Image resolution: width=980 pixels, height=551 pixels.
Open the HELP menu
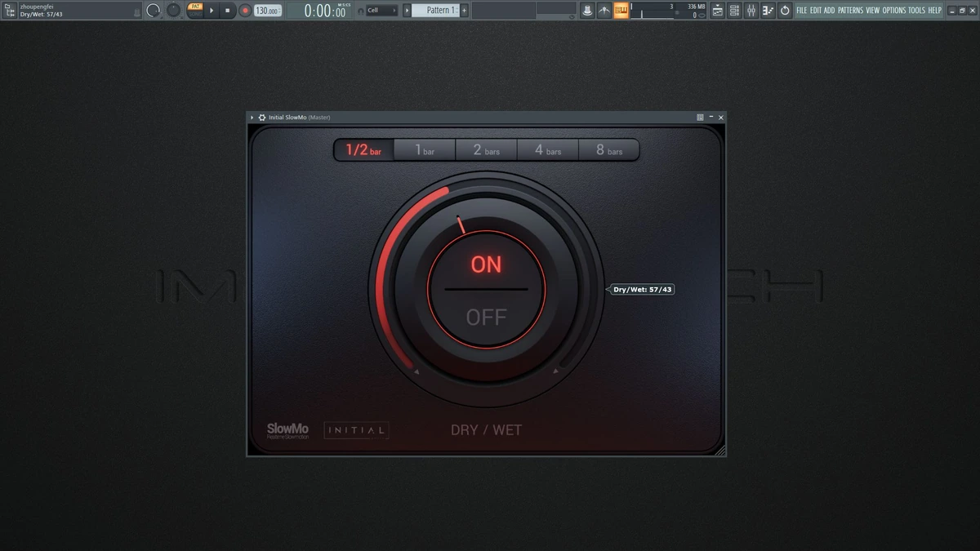pyautogui.click(x=934, y=11)
